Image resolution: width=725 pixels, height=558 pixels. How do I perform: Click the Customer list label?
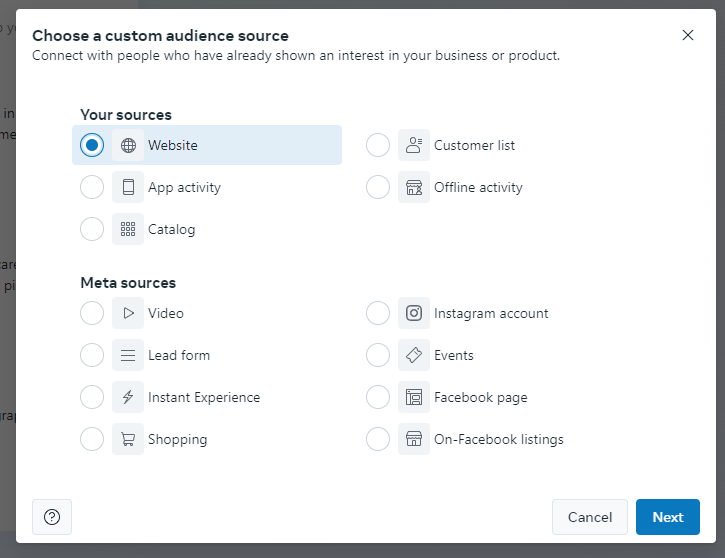(474, 145)
